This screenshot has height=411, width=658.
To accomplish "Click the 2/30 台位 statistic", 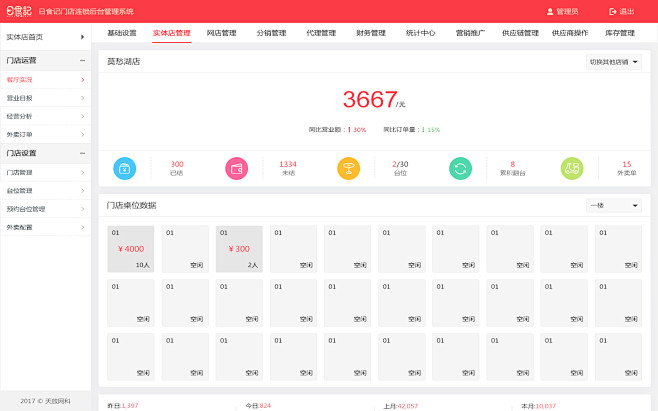I will (x=400, y=168).
